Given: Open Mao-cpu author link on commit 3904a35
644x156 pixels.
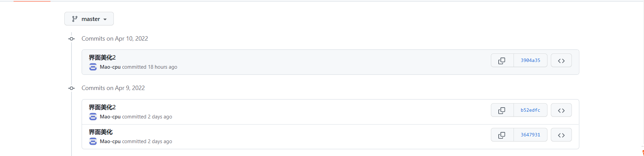Looking at the screenshot, I should click(110, 67).
